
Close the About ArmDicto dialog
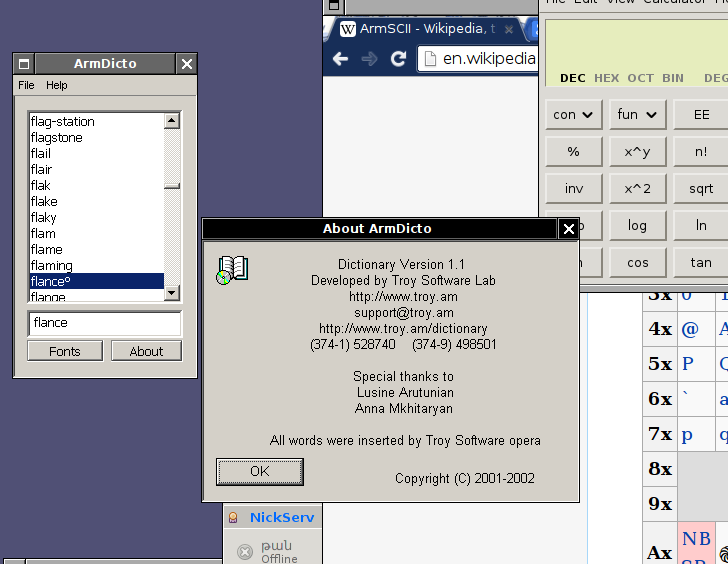click(x=568, y=228)
